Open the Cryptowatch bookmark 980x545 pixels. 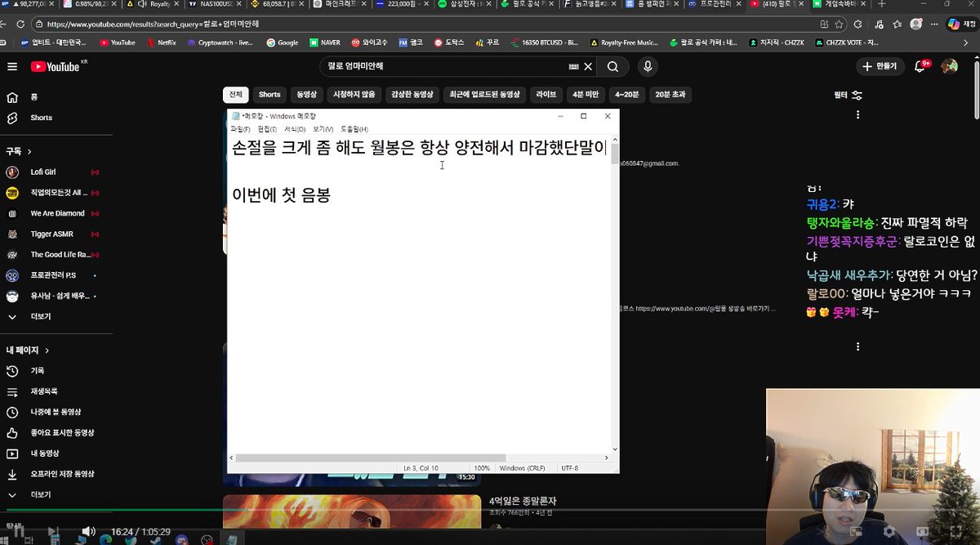pyautogui.click(x=220, y=42)
